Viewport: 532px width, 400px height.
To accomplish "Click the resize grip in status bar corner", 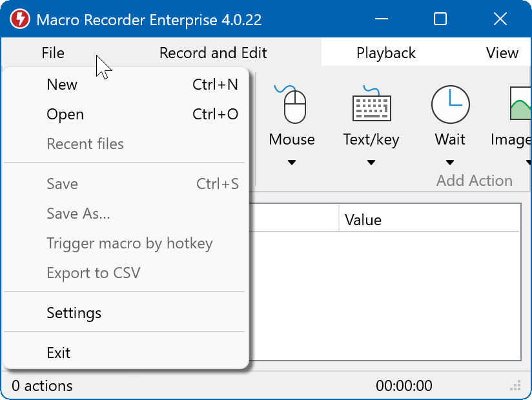I will point(515,386).
